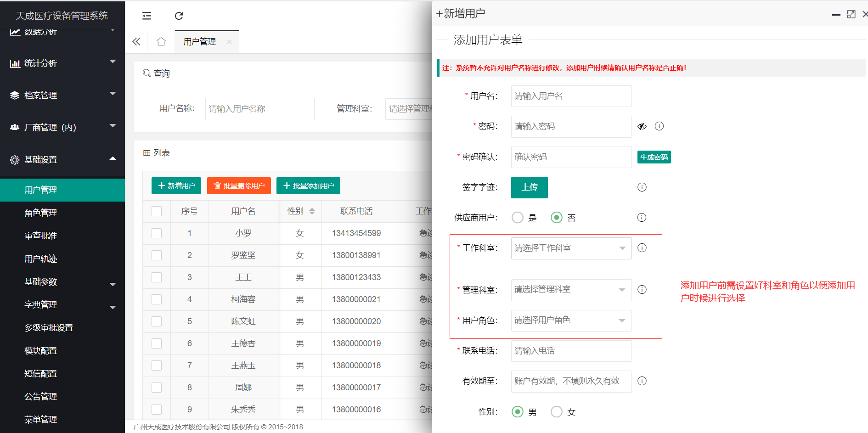
Task: Click the double-left arrow tab scroll icon
Action: click(136, 42)
